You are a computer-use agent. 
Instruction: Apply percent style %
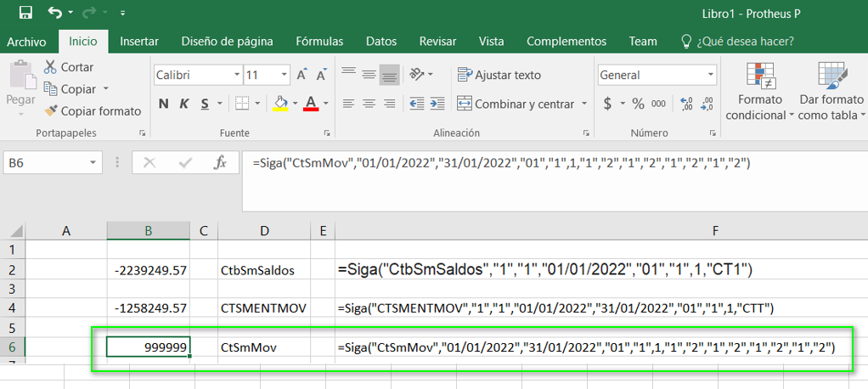coord(639,104)
